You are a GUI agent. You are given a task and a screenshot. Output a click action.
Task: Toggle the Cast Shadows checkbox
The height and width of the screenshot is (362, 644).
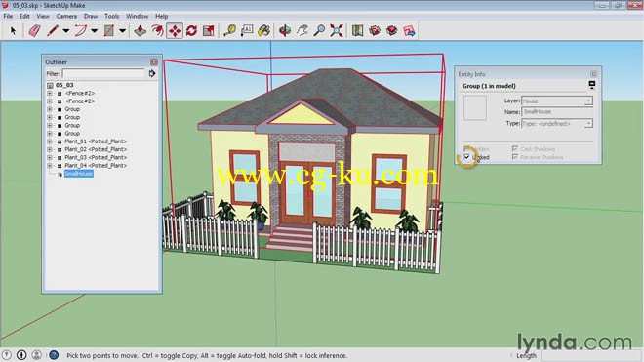coord(514,148)
